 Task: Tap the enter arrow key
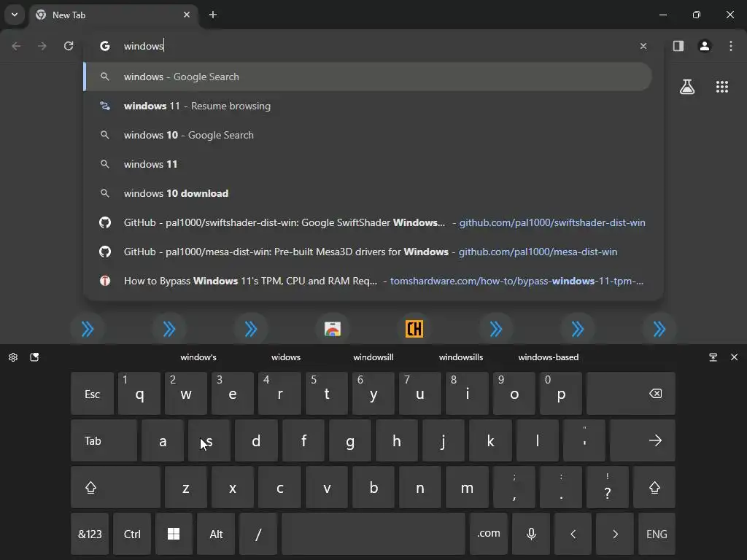pos(643,440)
